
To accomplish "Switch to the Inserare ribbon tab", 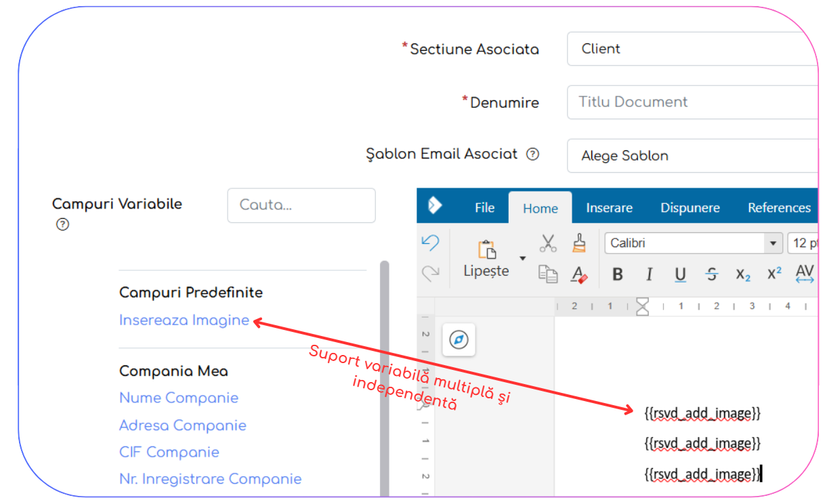I will (609, 208).
